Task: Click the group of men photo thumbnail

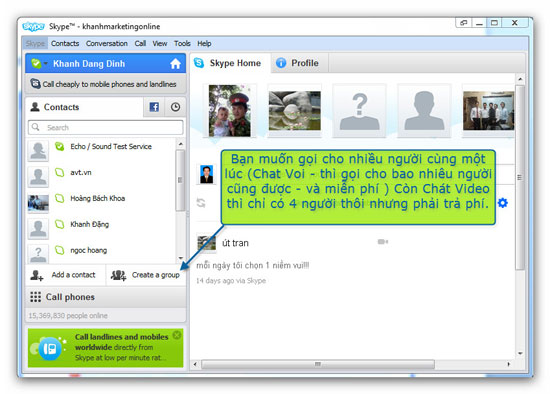Action: [x=488, y=111]
